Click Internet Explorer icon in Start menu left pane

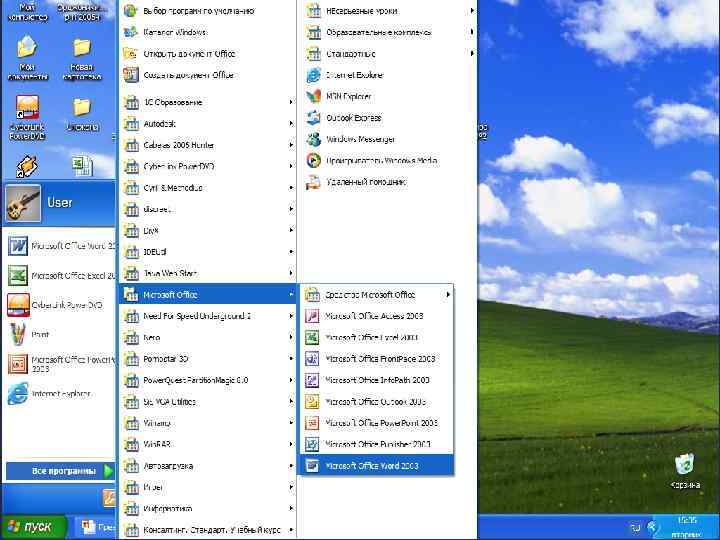18,394
